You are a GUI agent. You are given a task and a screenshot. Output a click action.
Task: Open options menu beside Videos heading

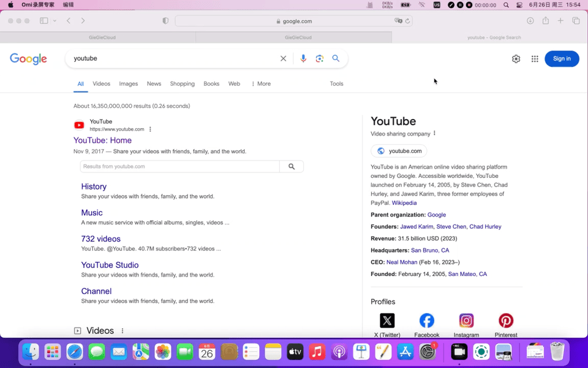(x=123, y=331)
